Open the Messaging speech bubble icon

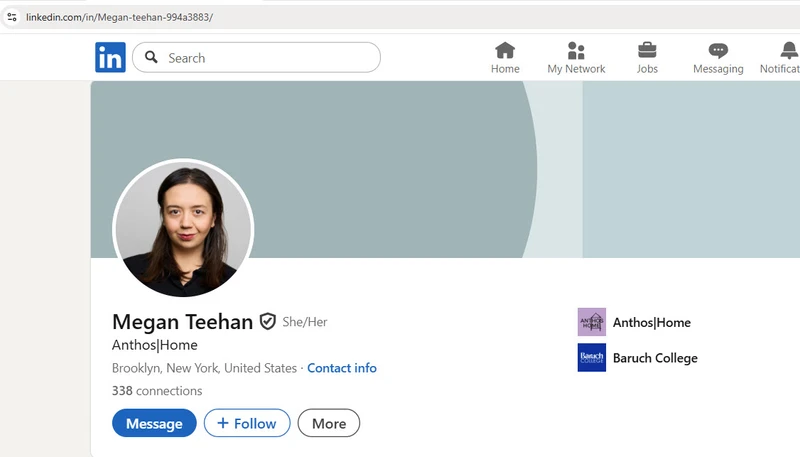tap(718, 51)
